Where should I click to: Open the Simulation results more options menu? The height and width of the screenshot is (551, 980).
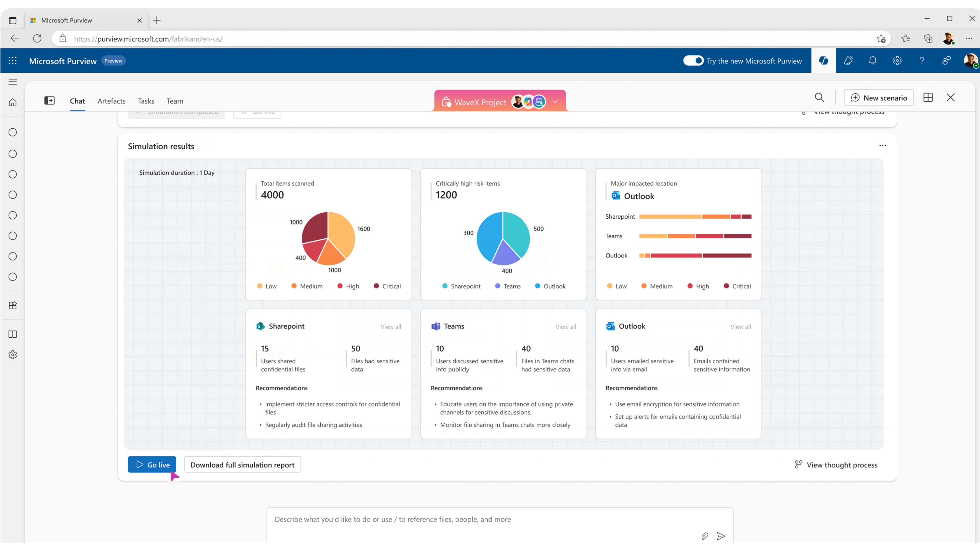point(883,146)
